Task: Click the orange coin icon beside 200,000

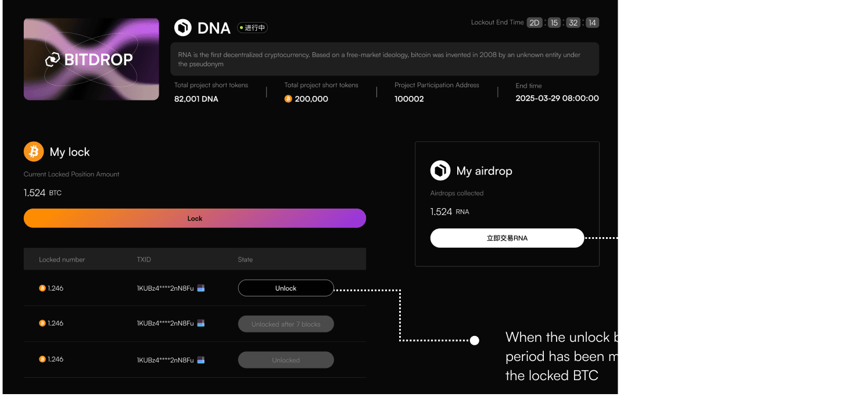Action: coord(288,99)
